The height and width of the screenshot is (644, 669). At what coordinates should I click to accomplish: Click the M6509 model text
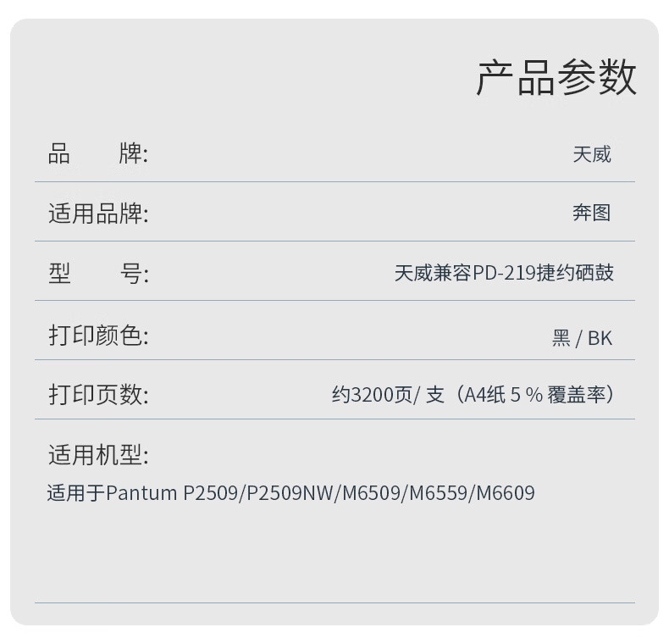[372, 493]
